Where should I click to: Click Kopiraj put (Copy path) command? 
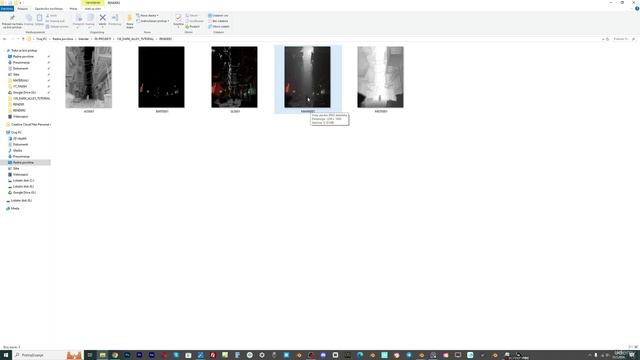[x=55, y=21]
